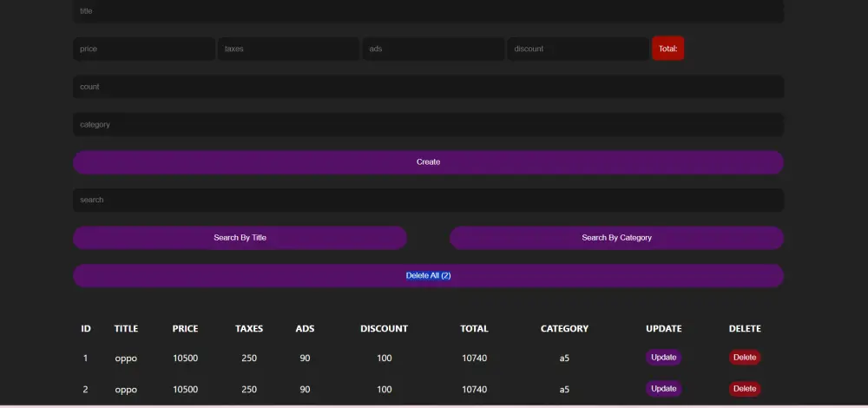The image size is (868, 408).
Task: Update the product in row 1
Action: pyautogui.click(x=663, y=358)
